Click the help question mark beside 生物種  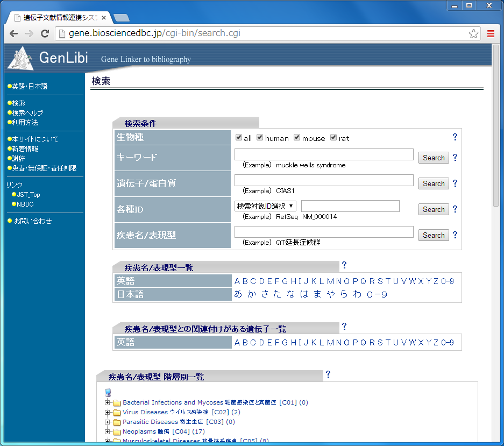tap(455, 137)
